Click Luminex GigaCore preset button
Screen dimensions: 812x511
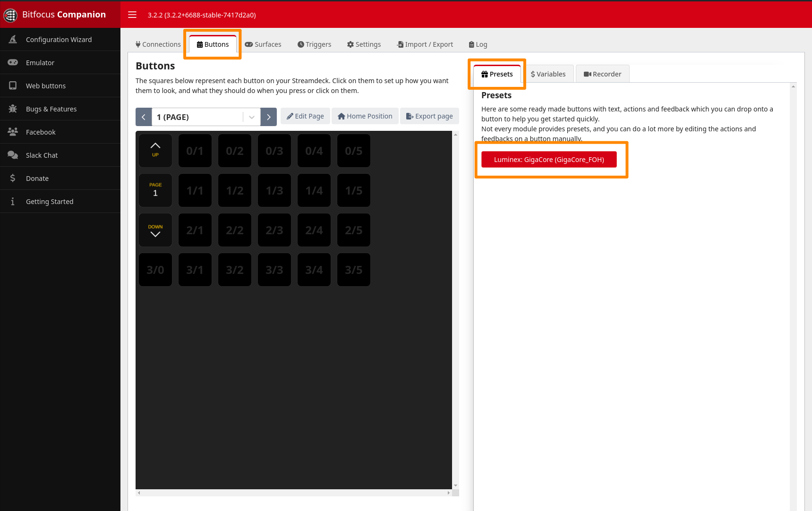coord(549,160)
